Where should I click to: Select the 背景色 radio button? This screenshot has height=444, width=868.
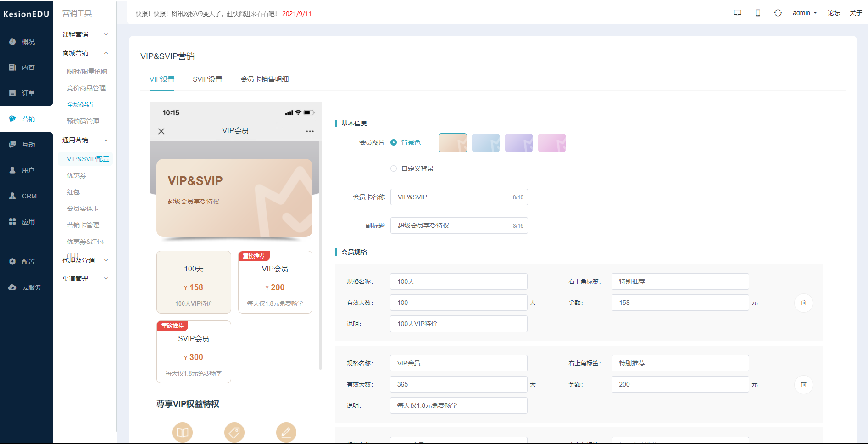point(394,142)
